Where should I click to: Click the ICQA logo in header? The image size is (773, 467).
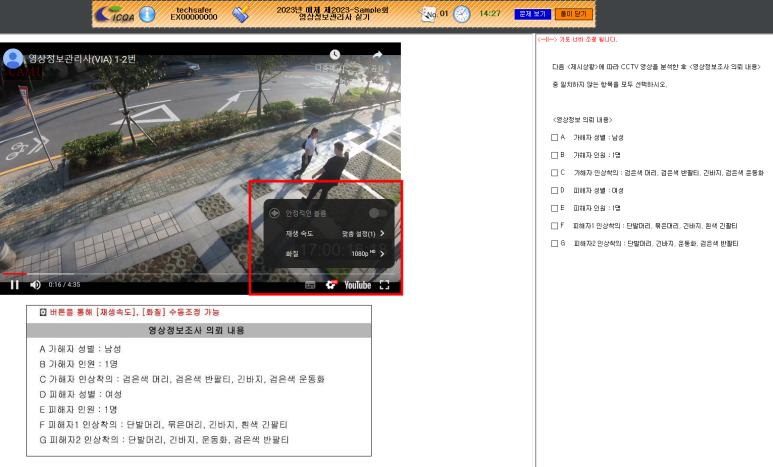(115, 14)
